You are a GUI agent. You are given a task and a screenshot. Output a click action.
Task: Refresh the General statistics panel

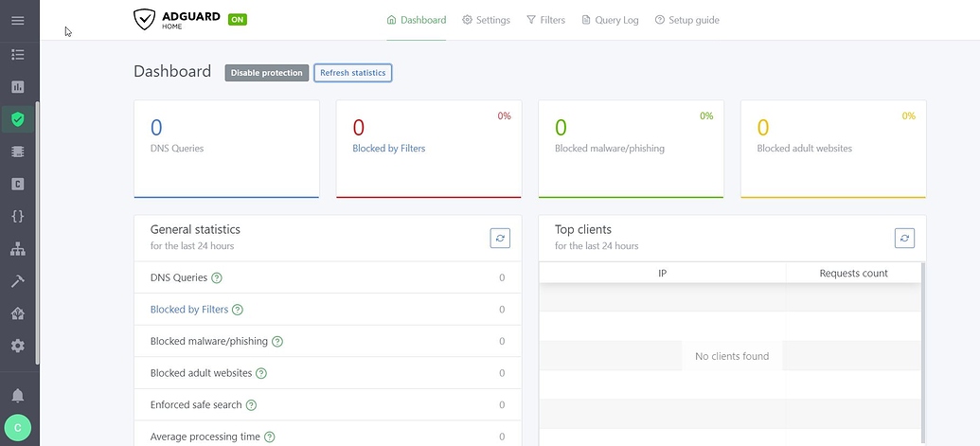[500, 239]
